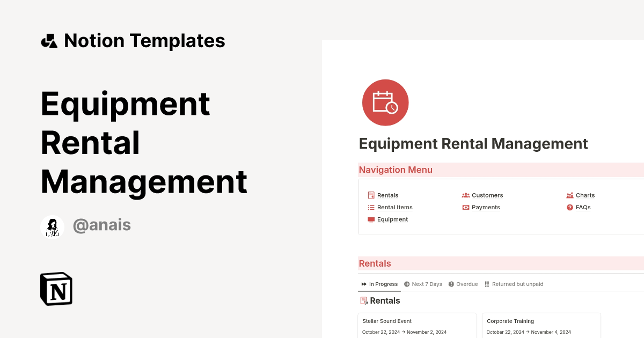Image resolution: width=644 pixels, height=338 pixels.
Task: Open the Customers page link
Action: (x=487, y=195)
